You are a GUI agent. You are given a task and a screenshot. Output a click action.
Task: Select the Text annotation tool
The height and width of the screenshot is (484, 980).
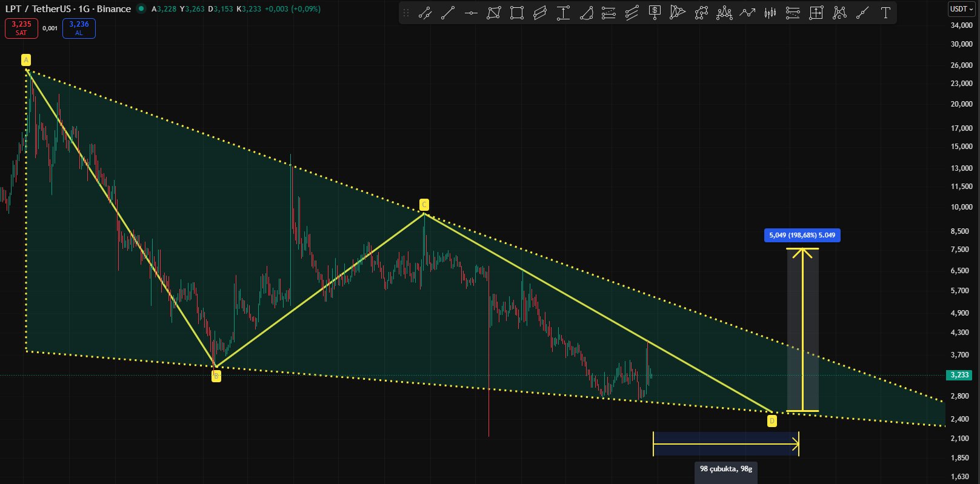(x=885, y=13)
